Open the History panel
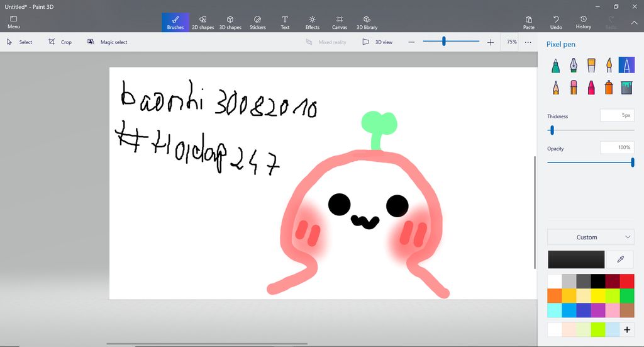Screen dimensions: 644x347 (583, 23)
